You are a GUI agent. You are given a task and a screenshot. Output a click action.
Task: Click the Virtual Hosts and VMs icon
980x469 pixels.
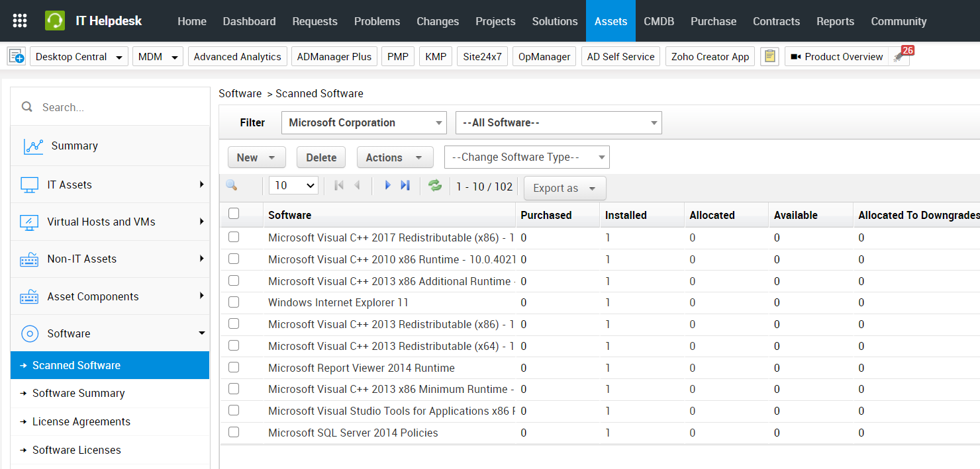pos(29,222)
